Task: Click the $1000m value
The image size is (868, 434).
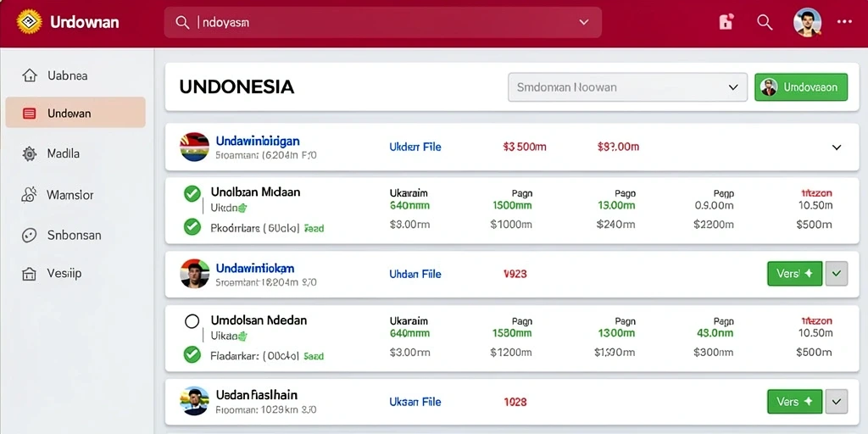Action: pyautogui.click(x=511, y=225)
